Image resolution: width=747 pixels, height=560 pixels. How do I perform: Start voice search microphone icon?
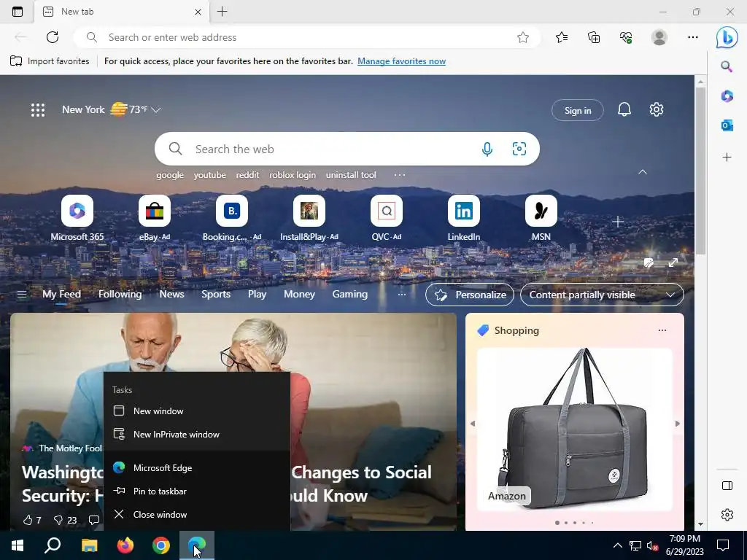[487, 149]
